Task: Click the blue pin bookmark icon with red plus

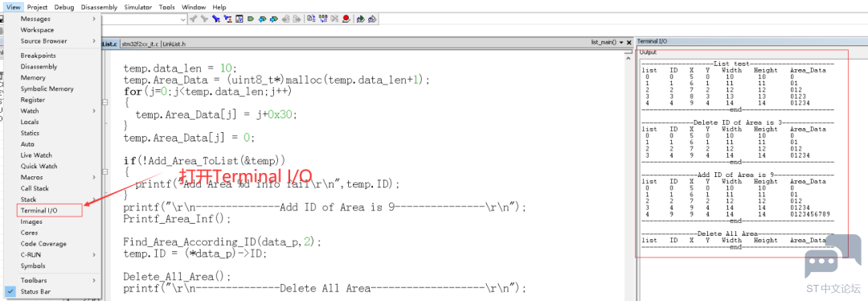Action: (x=216, y=19)
